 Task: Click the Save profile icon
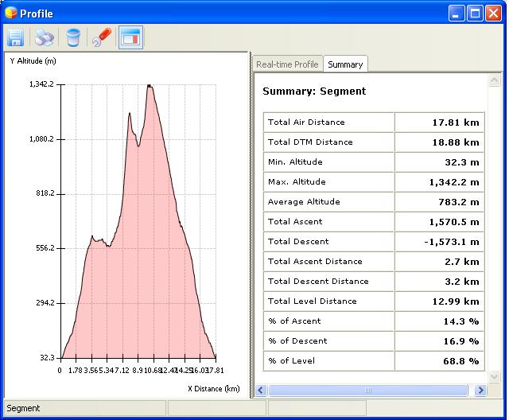point(15,37)
